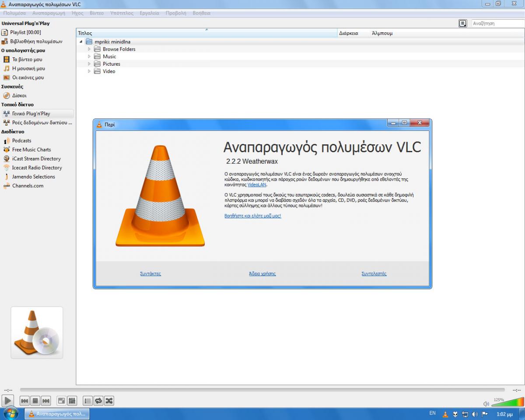
Task: Follow the VideoLAN link in About dialog
Action: (257, 185)
